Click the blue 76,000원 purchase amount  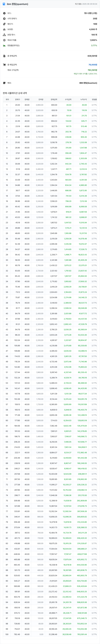click(92, 65)
